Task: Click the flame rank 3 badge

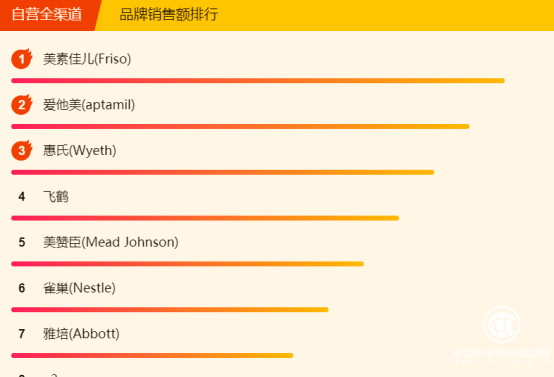Action: tap(22, 151)
